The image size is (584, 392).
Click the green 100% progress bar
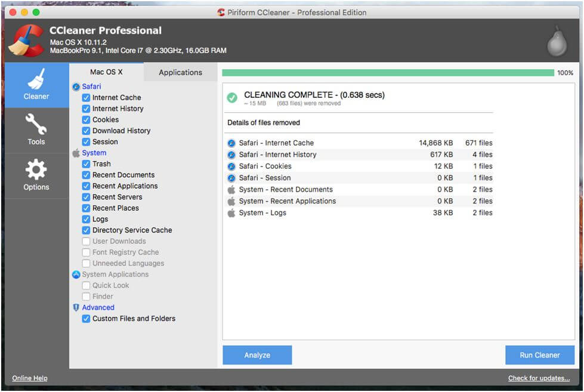[388, 71]
